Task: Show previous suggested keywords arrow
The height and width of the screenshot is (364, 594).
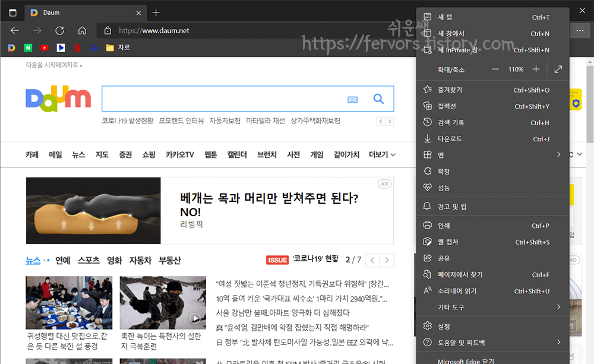Action: click(x=381, y=121)
